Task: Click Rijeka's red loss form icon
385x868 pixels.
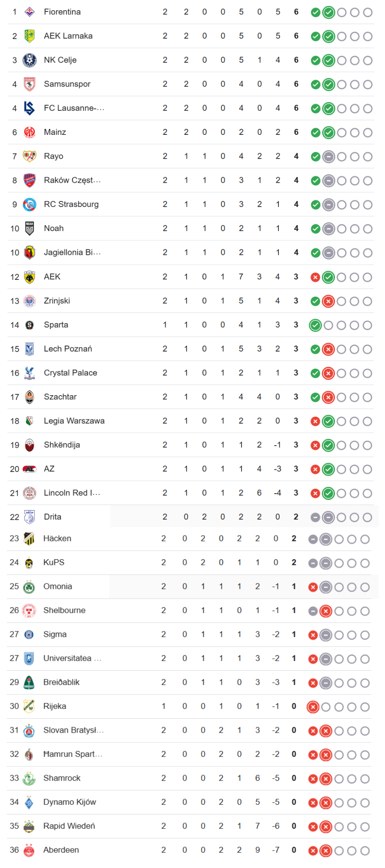Action: click(x=313, y=707)
